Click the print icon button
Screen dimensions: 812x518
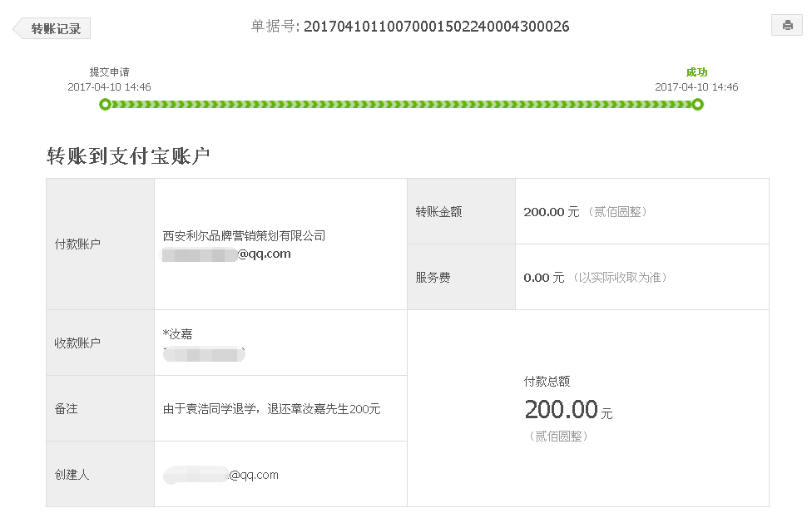[787, 25]
